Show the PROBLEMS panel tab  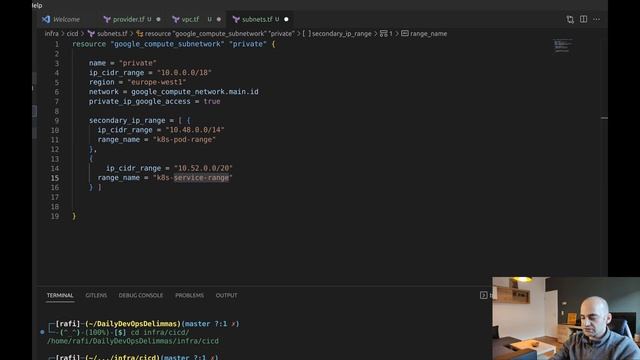189,295
